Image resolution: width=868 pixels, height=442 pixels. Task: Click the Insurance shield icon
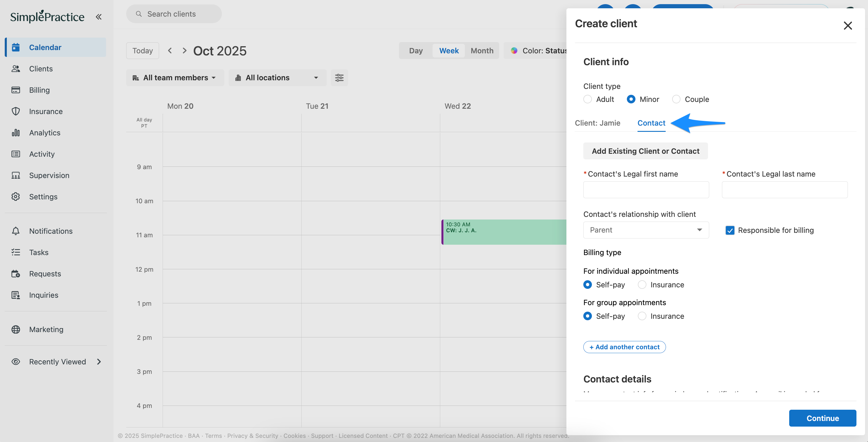point(15,111)
